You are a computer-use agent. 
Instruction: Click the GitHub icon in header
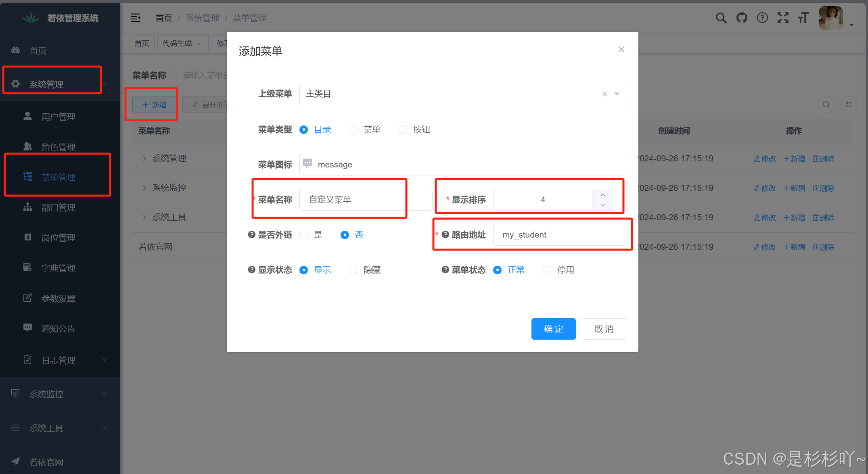742,18
